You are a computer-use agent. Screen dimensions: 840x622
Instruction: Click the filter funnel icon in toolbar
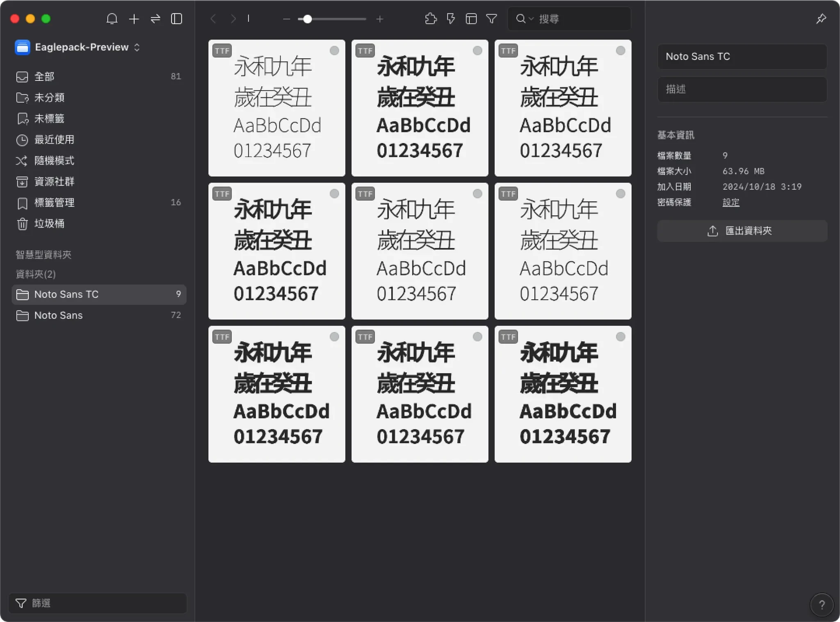(x=491, y=19)
